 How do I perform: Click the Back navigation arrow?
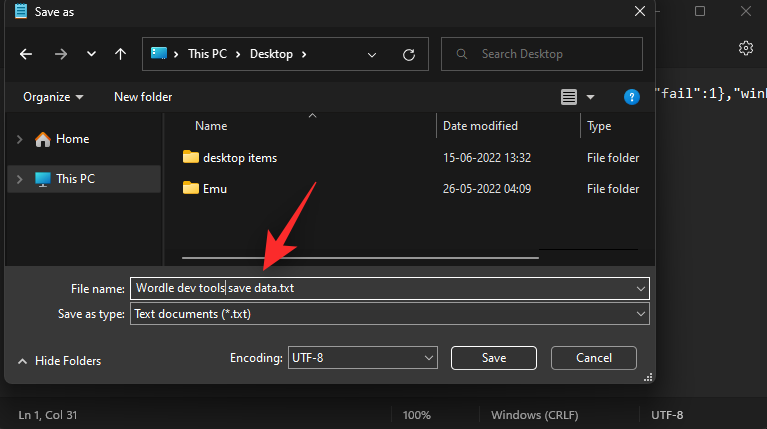(x=26, y=54)
